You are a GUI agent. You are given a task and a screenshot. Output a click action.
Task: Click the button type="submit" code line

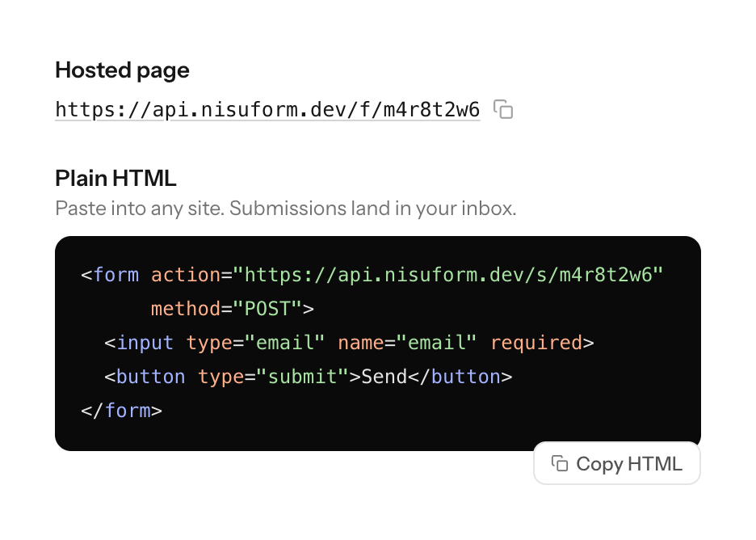point(308,377)
